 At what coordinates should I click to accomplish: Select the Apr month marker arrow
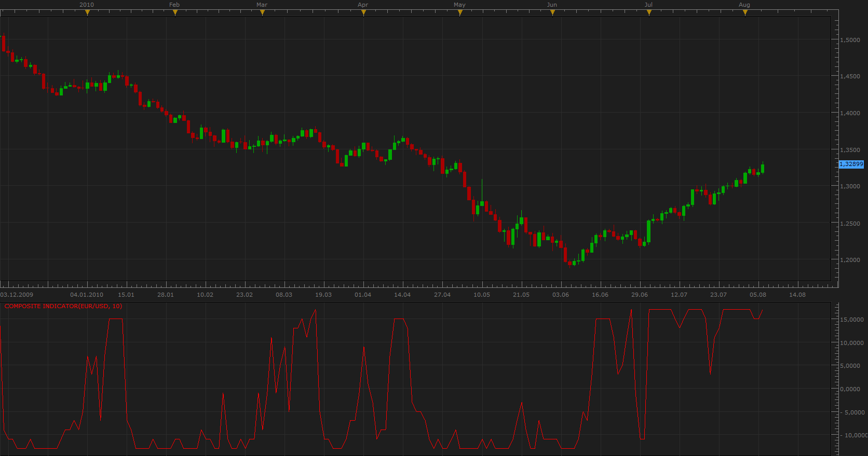coord(363,13)
